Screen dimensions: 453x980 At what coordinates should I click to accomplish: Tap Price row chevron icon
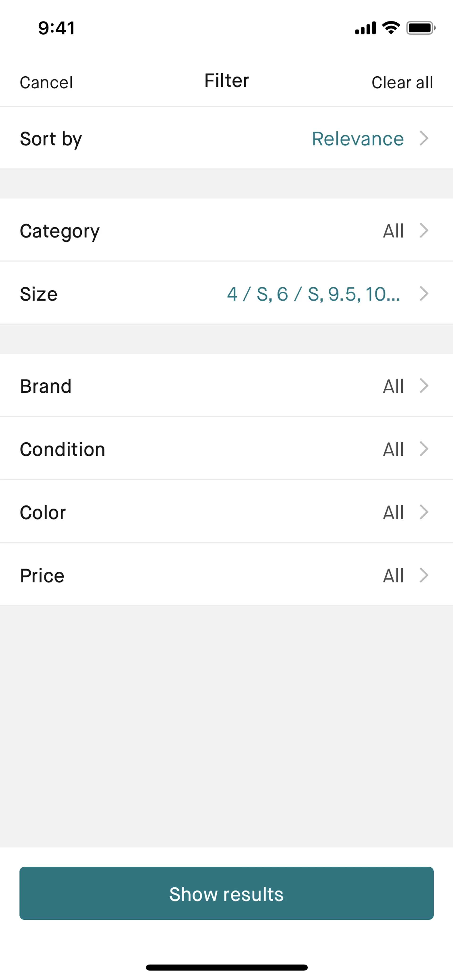[x=424, y=575]
